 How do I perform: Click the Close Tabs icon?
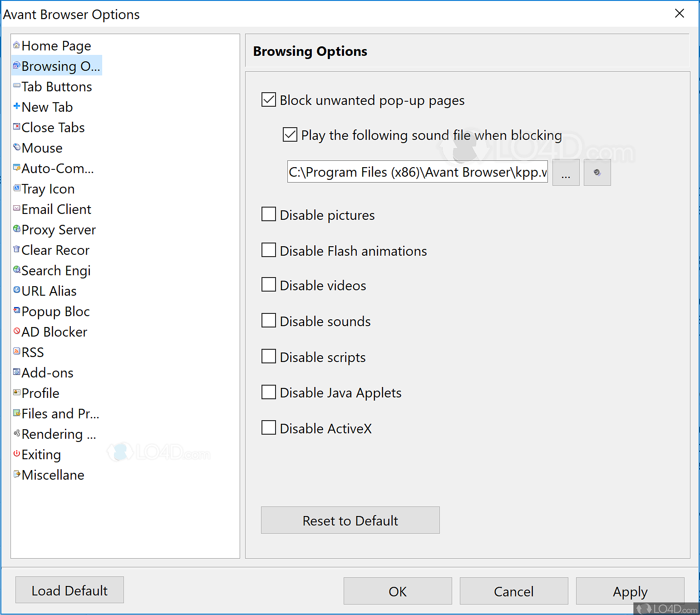click(16, 127)
